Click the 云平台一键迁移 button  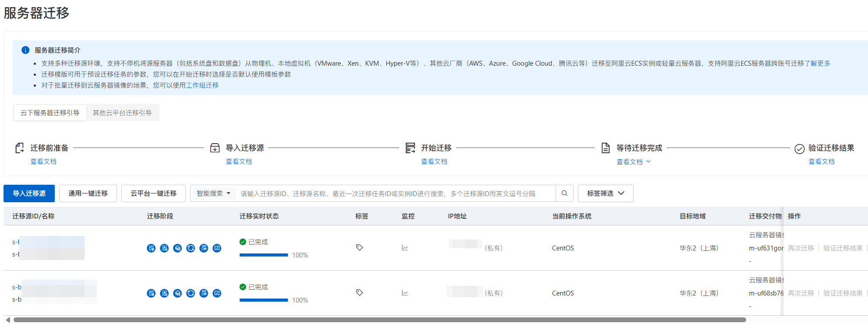(153, 193)
